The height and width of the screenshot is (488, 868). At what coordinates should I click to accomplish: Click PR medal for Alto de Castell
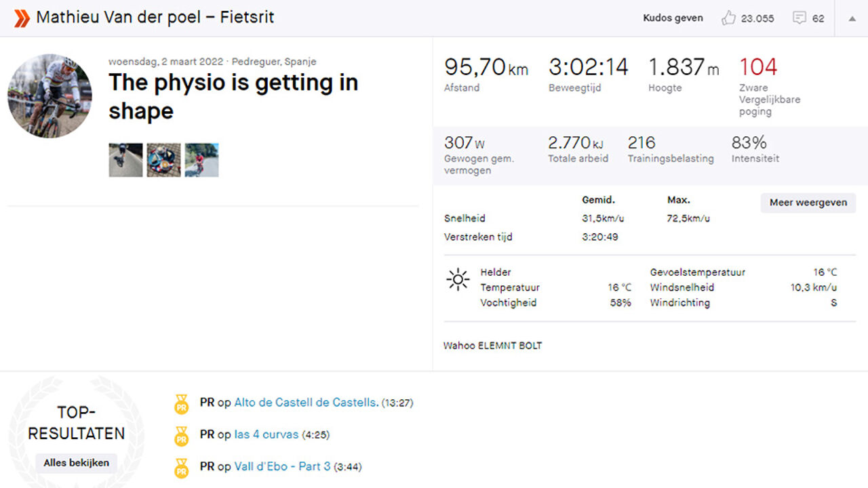pyautogui.click(x=181, y=404)
